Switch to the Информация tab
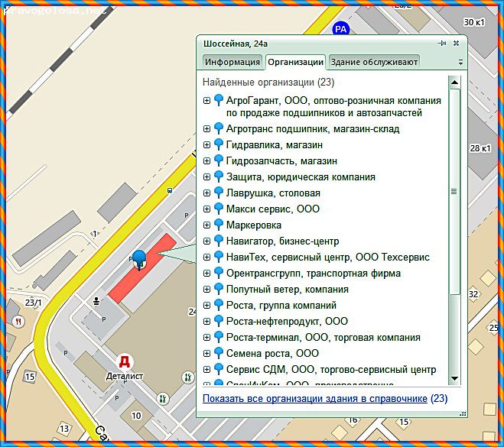Screen dimensions: 504x447 tap(232, 62)
